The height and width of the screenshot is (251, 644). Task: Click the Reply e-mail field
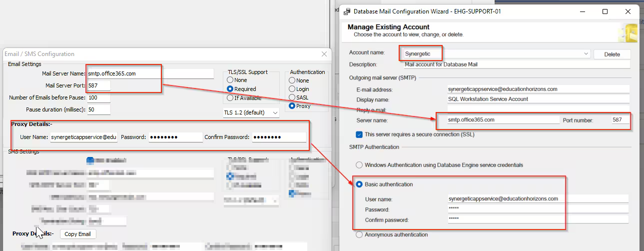[538, 109]
